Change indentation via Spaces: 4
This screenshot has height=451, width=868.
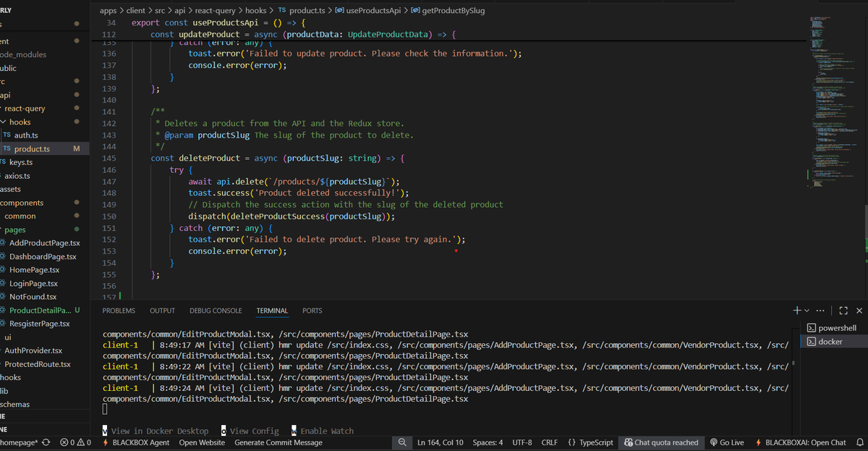488,442
